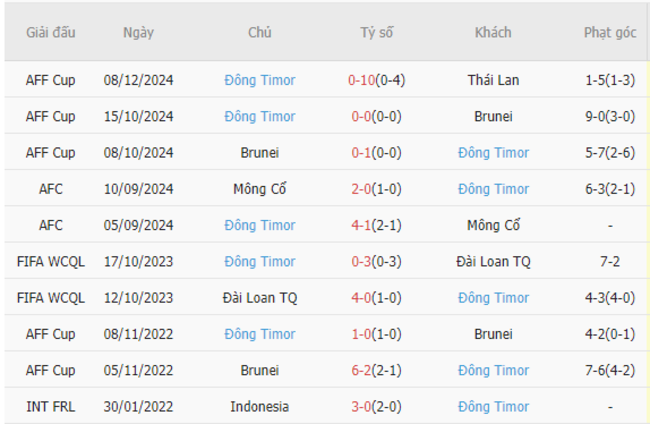Viewport: 650px width, 424px height.
Task: Open the Đông Timor link on 17/10/2023
Action: [x=260, y=262]
